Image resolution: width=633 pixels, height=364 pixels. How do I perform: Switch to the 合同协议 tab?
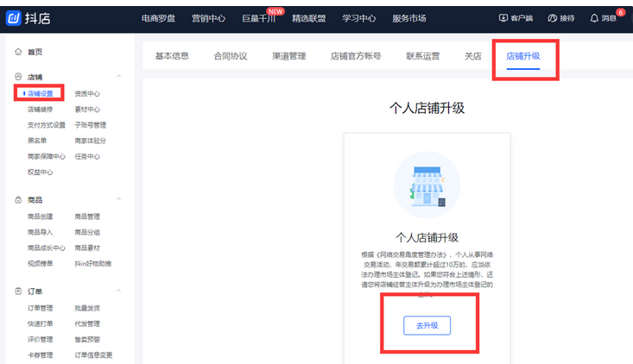231,56
